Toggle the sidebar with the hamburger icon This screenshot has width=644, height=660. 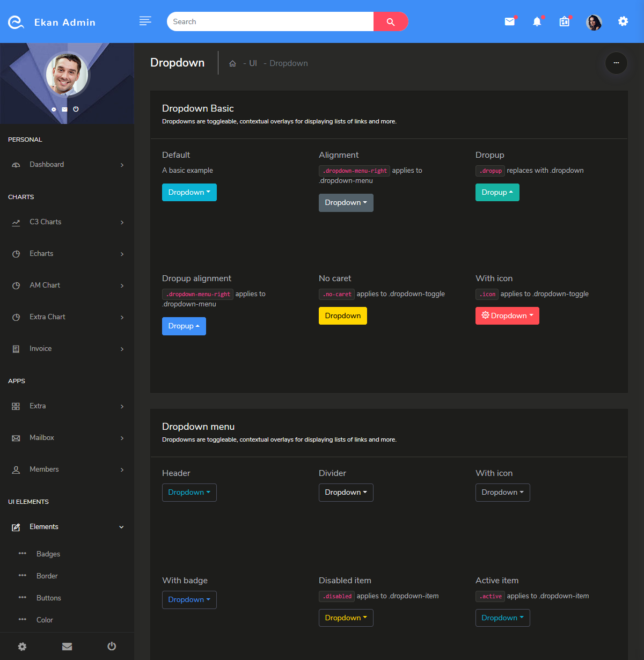(x=145, y=21)
